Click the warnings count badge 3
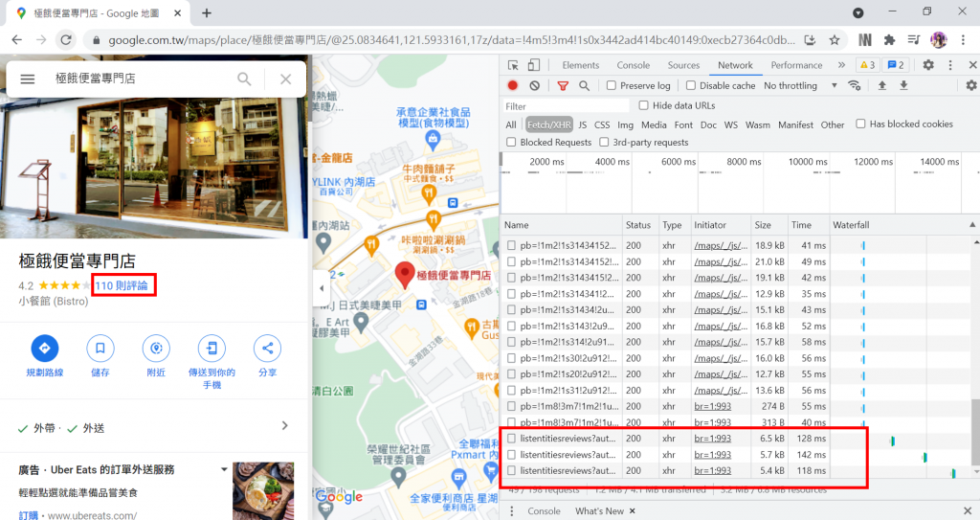 click(867, 65)
